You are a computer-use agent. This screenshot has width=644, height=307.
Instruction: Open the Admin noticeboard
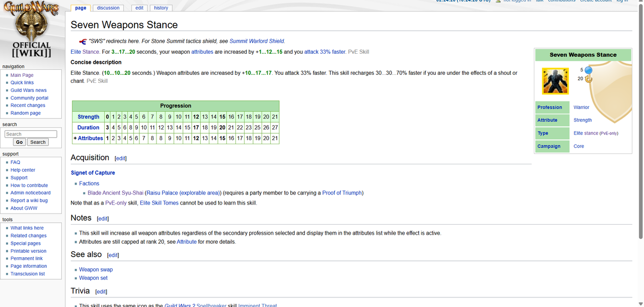31,193
